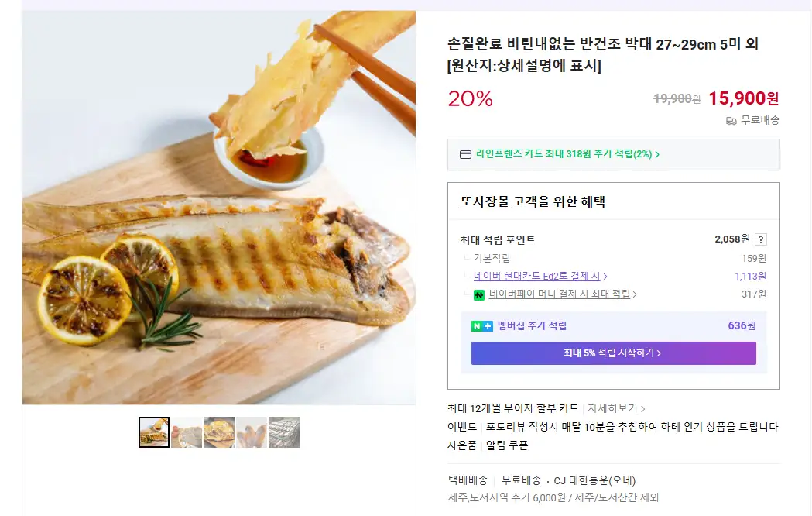Screen dimensions: 812x516
Task: Click the credit card icon beside 라인프렌즈 카드
Action: 465,154
